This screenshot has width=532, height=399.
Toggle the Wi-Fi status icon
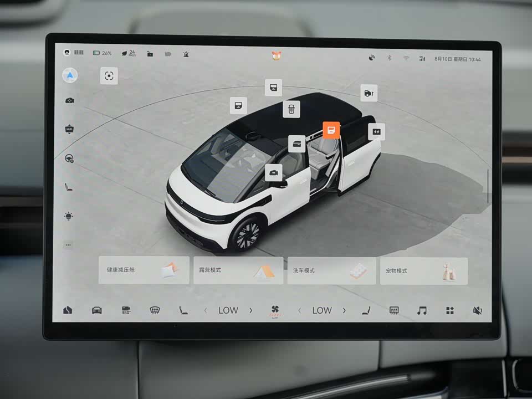tap(406, 58)
